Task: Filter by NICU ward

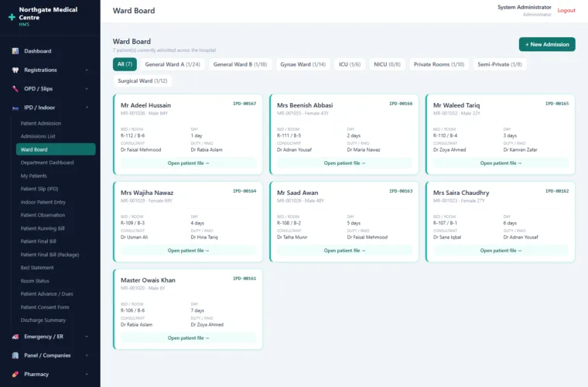Action: pos(387,64)
